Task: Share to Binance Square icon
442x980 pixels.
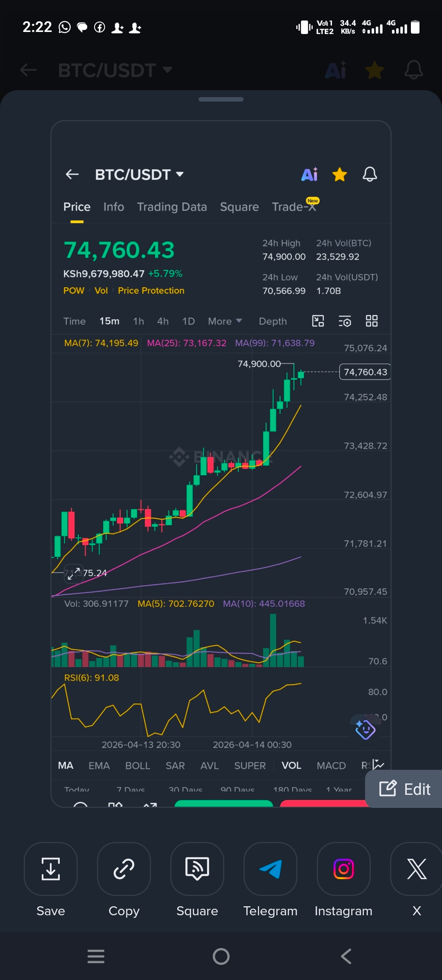Action: point(197,869)
